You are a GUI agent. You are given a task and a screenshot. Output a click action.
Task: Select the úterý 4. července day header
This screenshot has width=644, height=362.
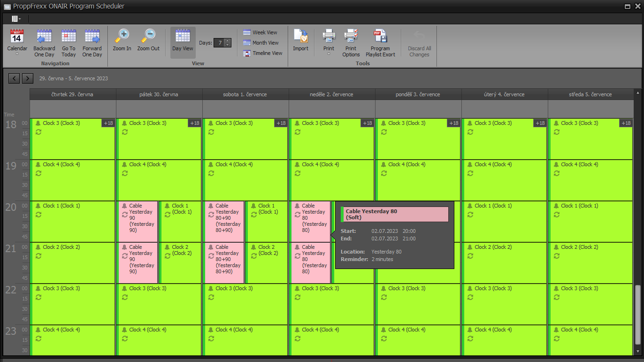click(505, 94)
